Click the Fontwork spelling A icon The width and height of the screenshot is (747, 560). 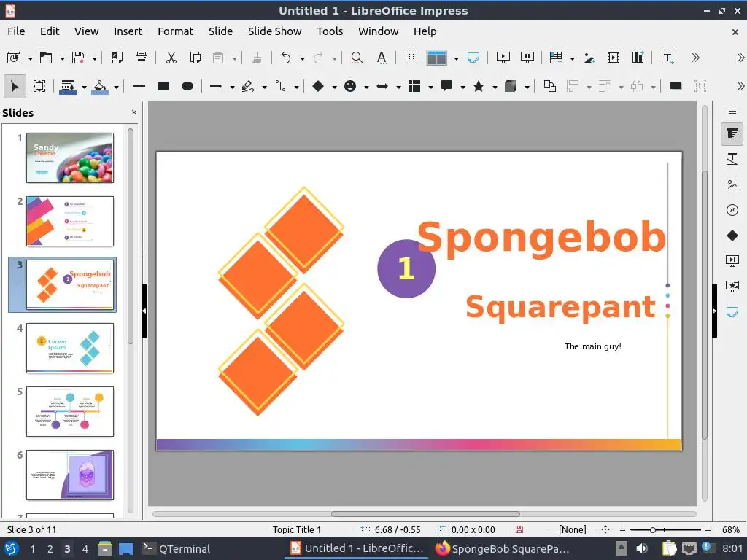382,58
